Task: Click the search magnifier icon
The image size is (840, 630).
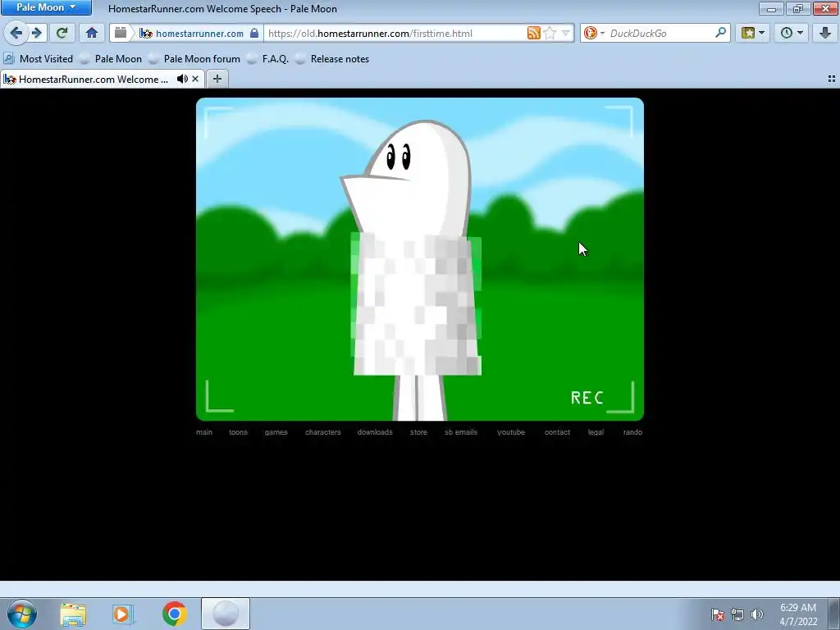Action: tap(720, 33)
